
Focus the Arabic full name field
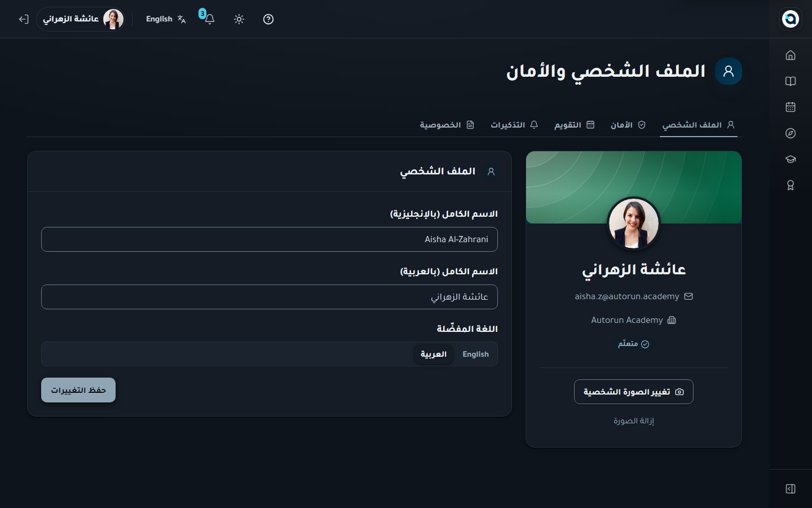click(x=270, y=297)
